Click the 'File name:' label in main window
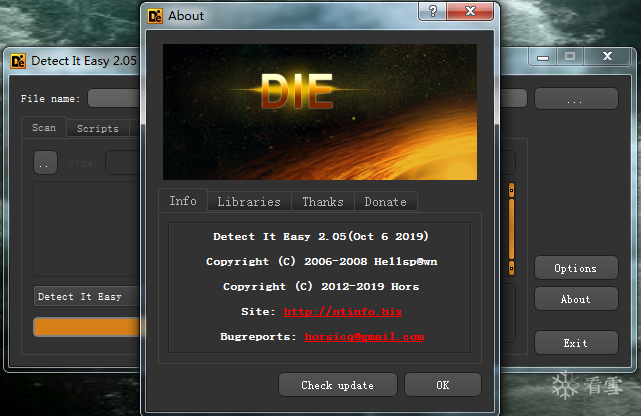This screenshot has height=416, width=641. [x=50, y=99]
